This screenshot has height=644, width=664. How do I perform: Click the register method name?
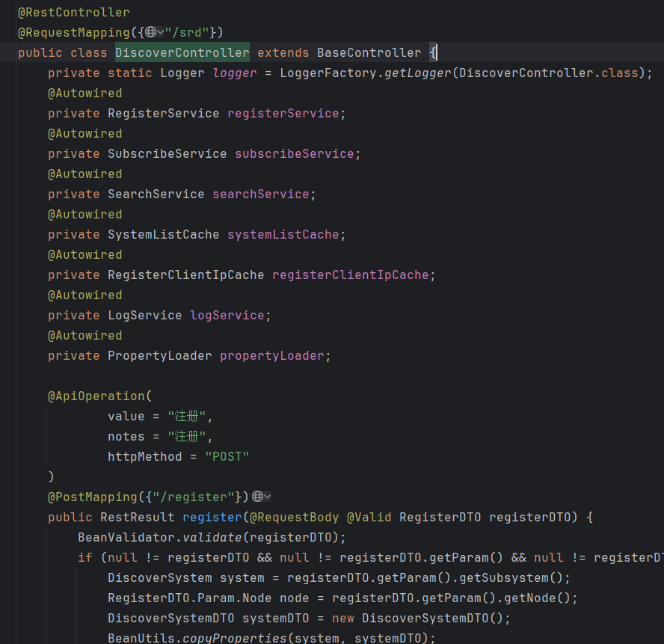(x=212, y=518)
